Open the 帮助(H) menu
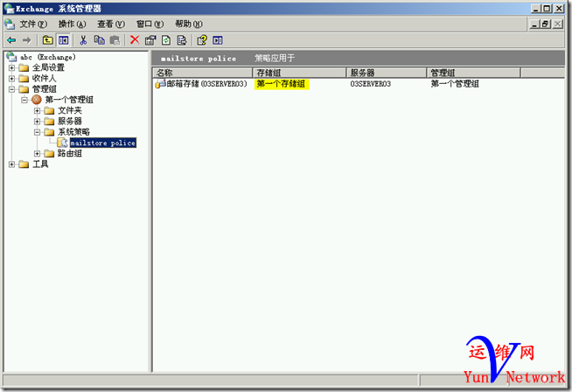 click(189, 24)
